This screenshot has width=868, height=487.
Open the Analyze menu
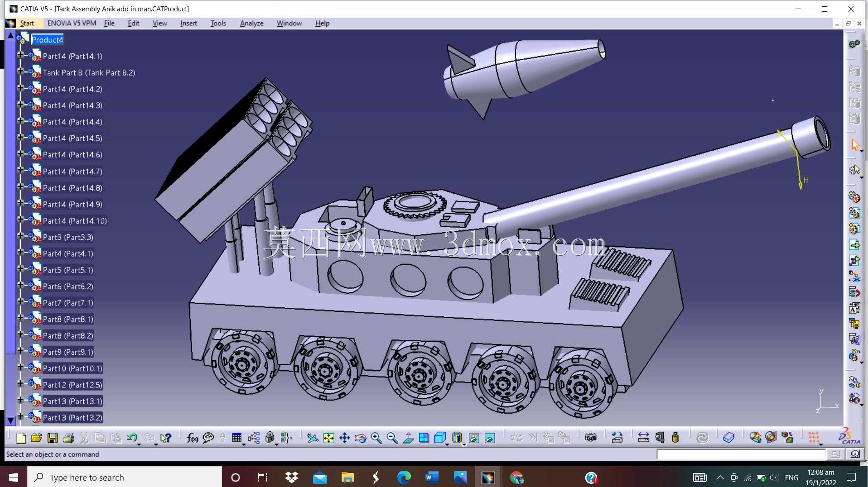(251, 23)
